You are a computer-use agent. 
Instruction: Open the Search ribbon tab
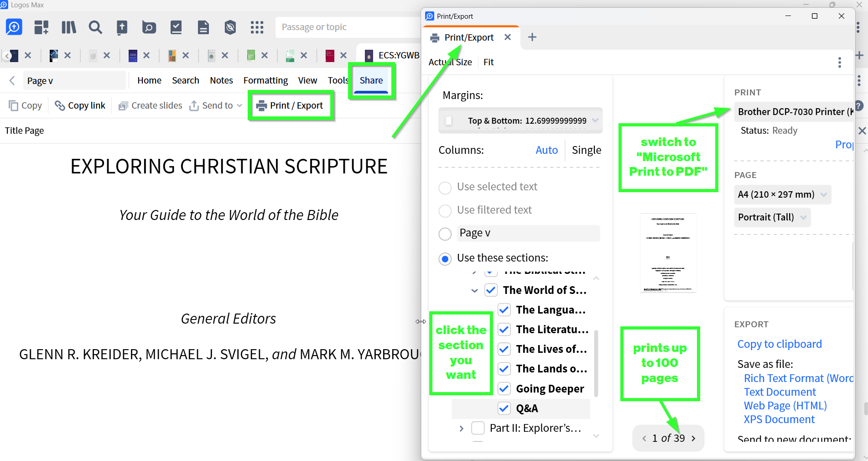coord(186,80)
